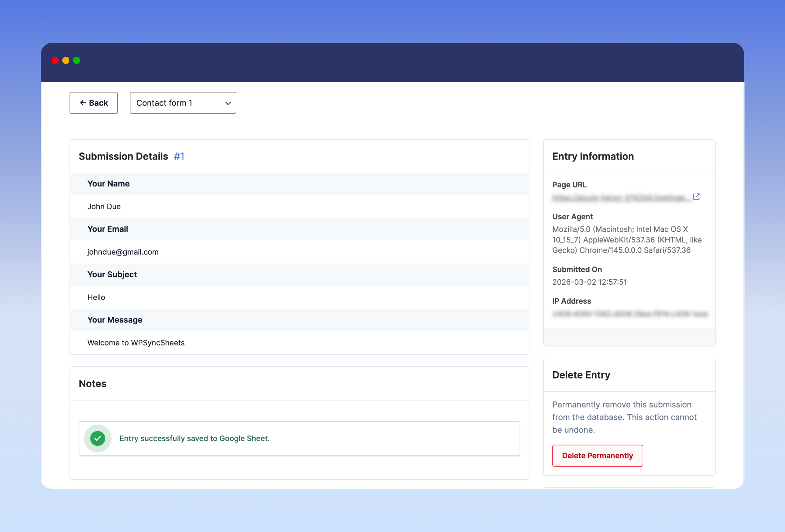Click the Notes section heading
This screenshot has width=785, height=532.
coord(93,384)
